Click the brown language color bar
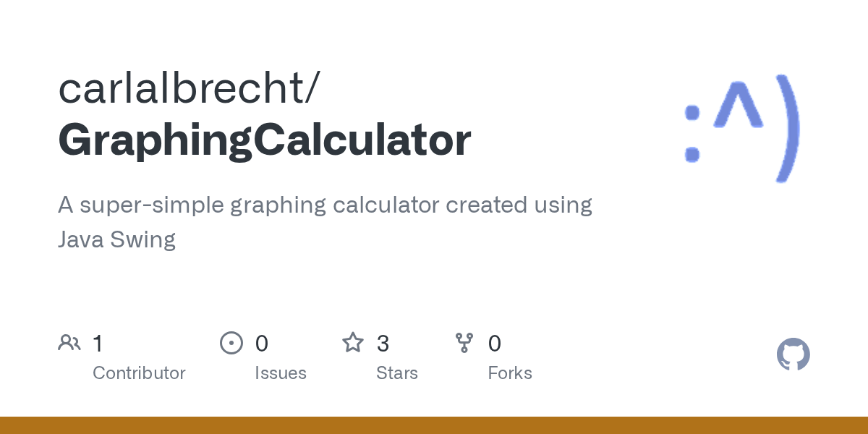This screenshot has width=868, height=434. click(x=434, y=425)
